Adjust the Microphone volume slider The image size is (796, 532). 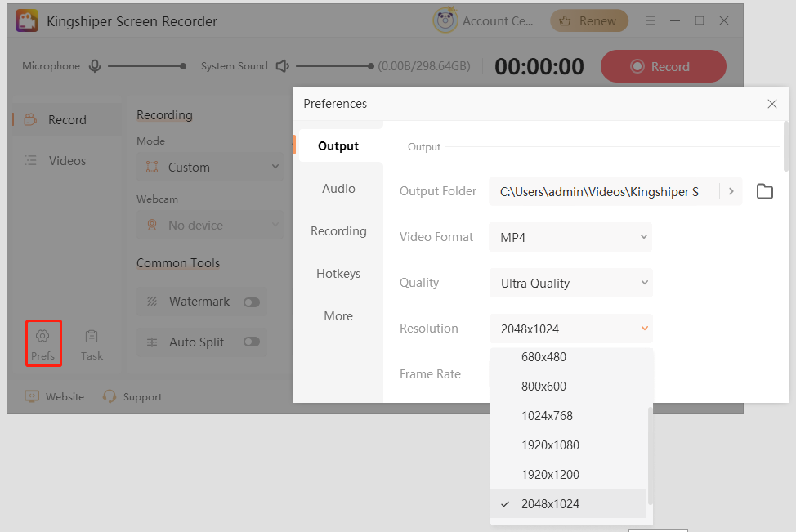pos(145,66)
